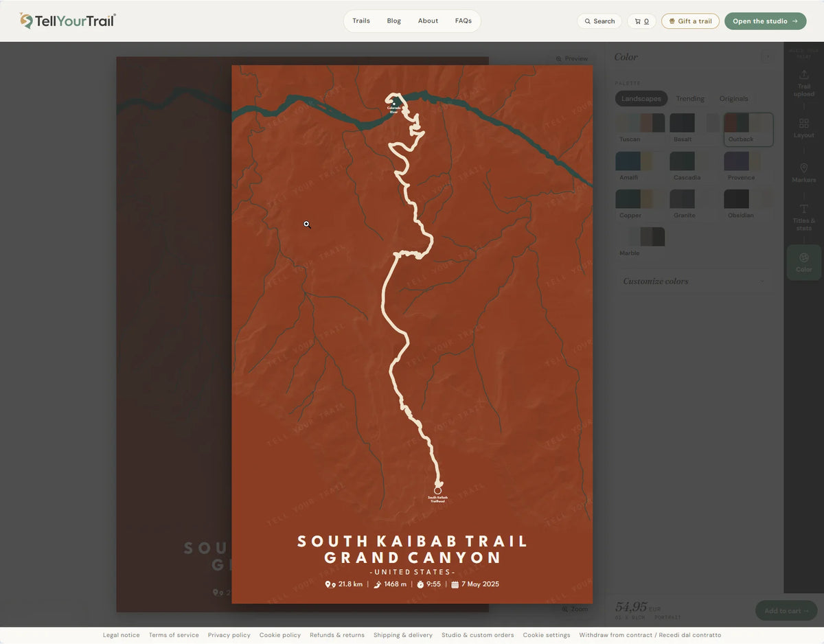
Task: Click the 54,95 EUR price
Action: pos(638,607)
